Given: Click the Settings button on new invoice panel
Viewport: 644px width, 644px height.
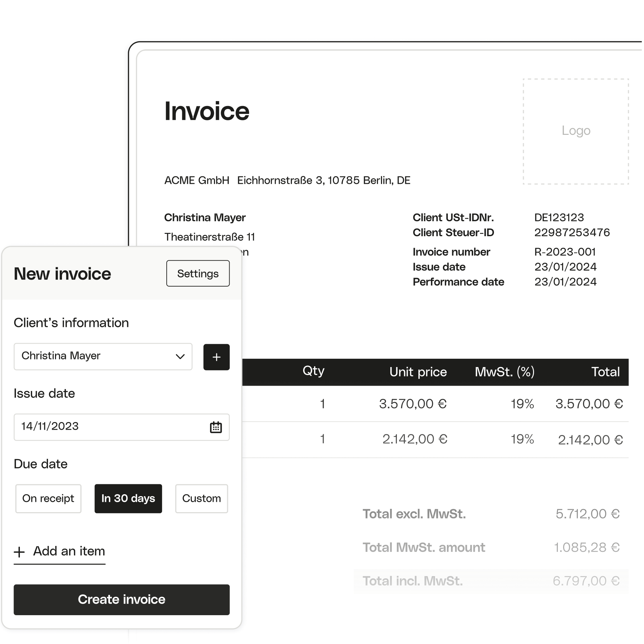Looking at the screenshot, I should [x=197, y=273].
